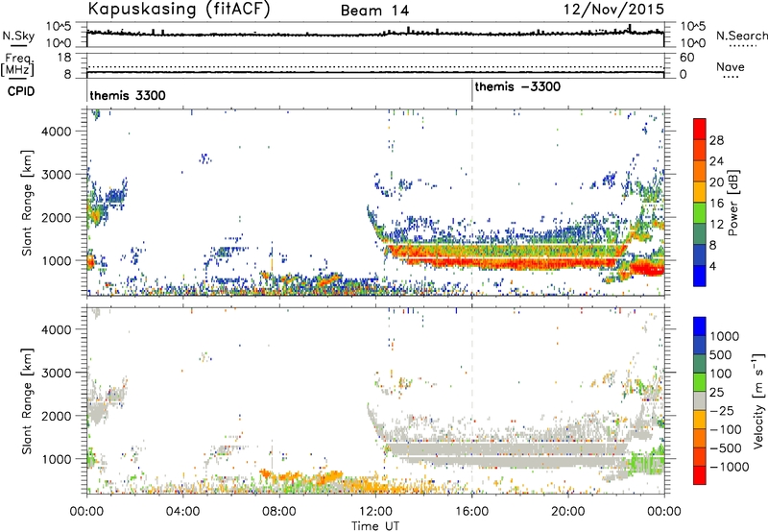Viewport: 768px width, 532px height.
Task: Click the dashed CPID change marker at 16:00
Action: [472, 201]
